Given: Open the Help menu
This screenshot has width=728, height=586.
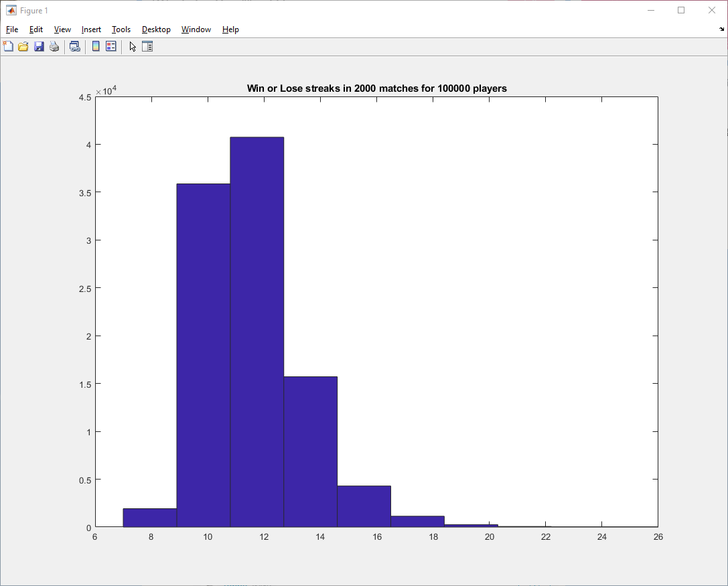Looking at the screenshot, I should 230,29.
